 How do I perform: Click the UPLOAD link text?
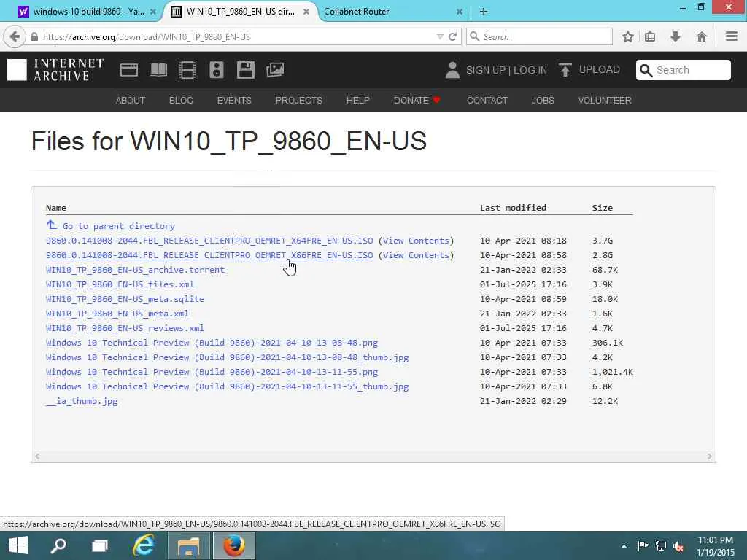[x=600, y=69]
